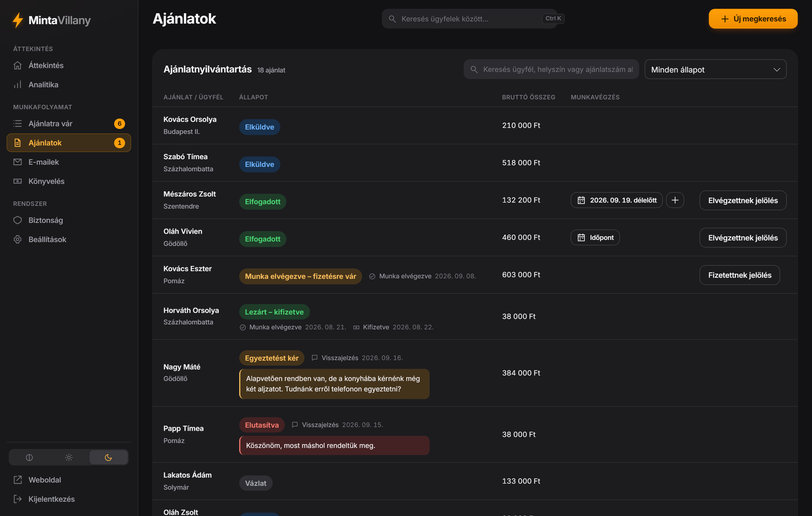The width and height of the screenshot is (812, 516).
Task: Click the banknote icon beside Könyvelés
Action: pos(18,181)
